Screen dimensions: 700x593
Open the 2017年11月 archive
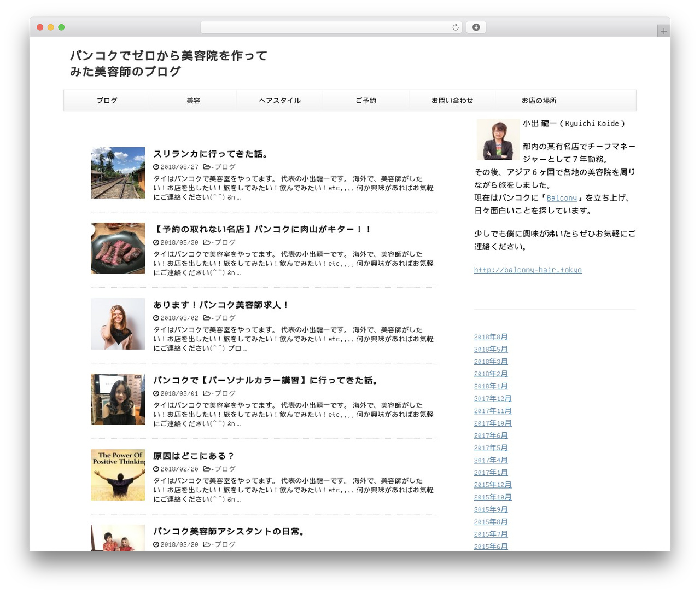click(493, 411)
